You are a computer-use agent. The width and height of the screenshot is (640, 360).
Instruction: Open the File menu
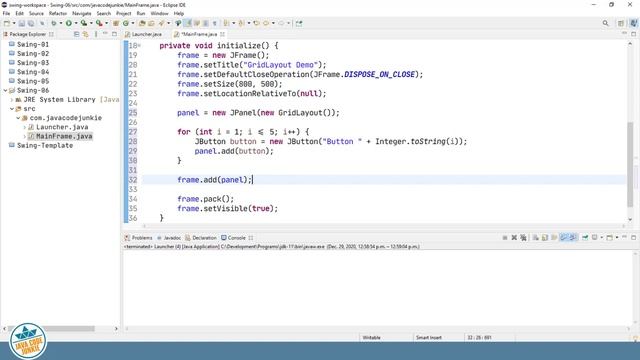pos(6,13)
